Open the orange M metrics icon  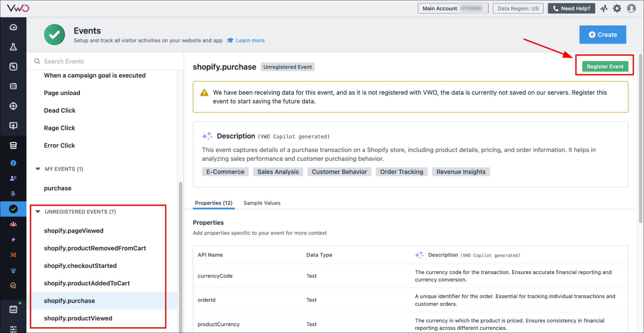(13, 255)
